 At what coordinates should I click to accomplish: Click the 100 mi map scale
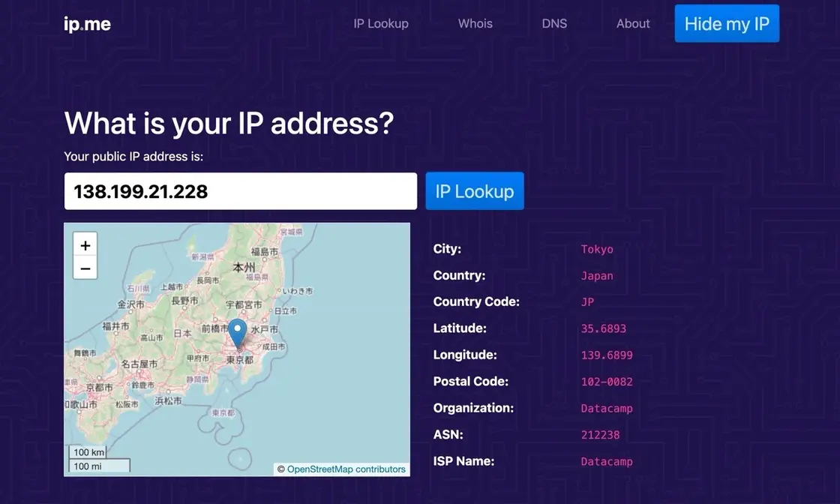100,466
